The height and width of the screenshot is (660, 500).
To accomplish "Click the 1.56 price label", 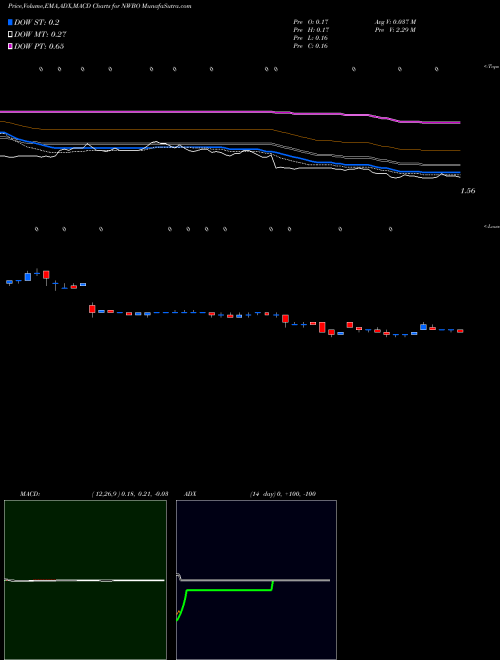I will point(468,191).
